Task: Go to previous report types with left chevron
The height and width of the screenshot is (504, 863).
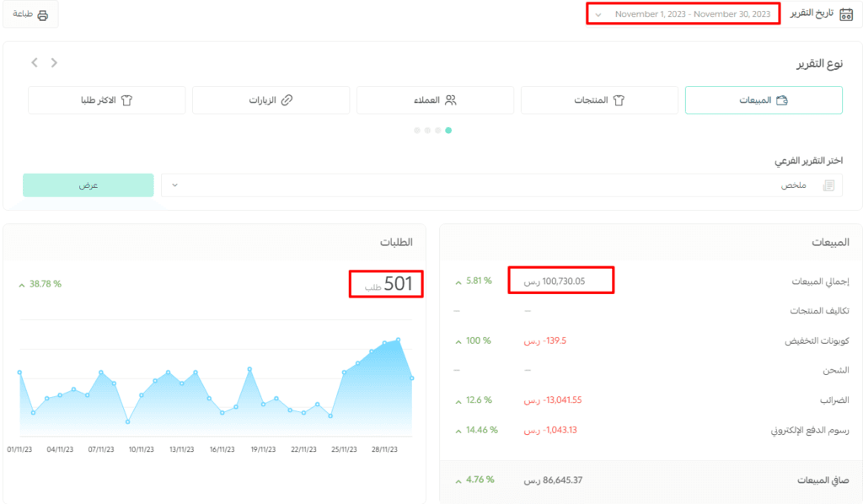Action: tap(35, 62)
